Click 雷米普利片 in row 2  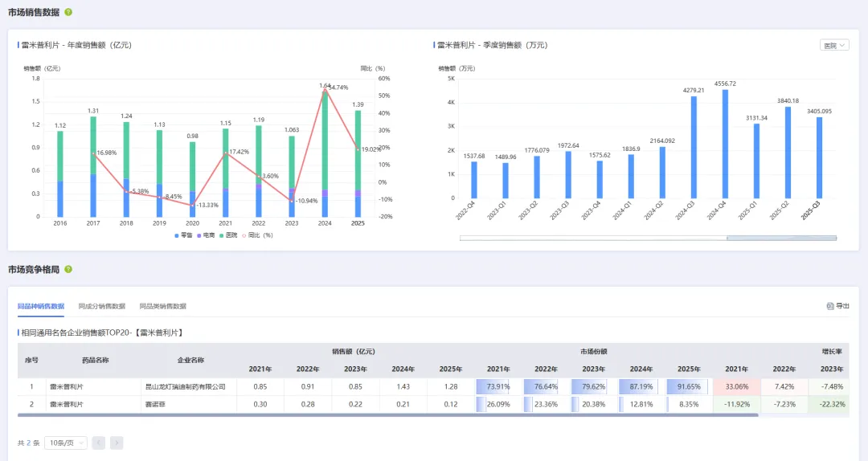pos(67,405)
